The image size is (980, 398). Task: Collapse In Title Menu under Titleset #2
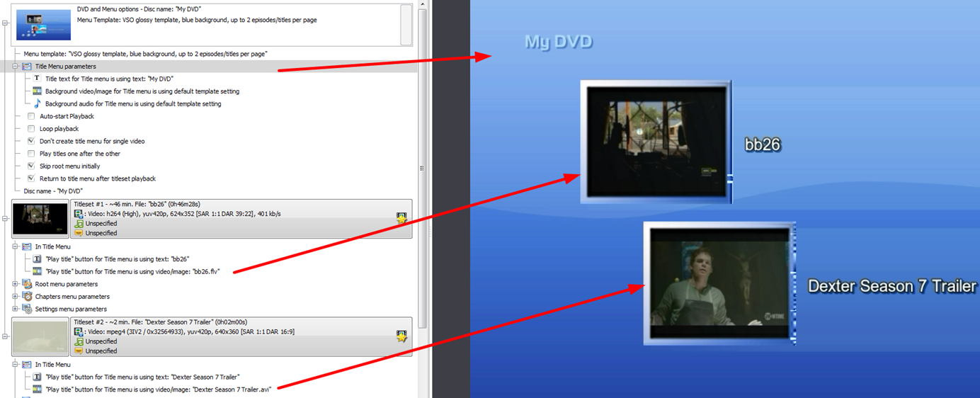click(x=16, y=365)
